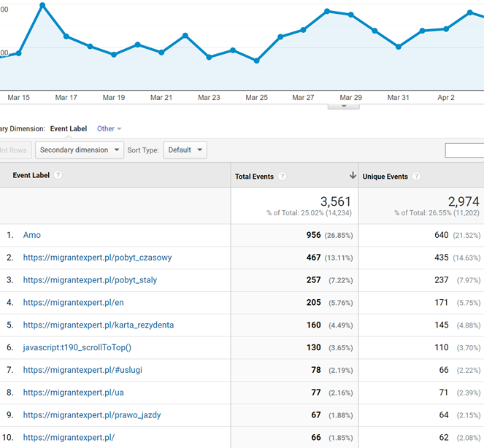Click the table search input field

[x=464, y=150]
